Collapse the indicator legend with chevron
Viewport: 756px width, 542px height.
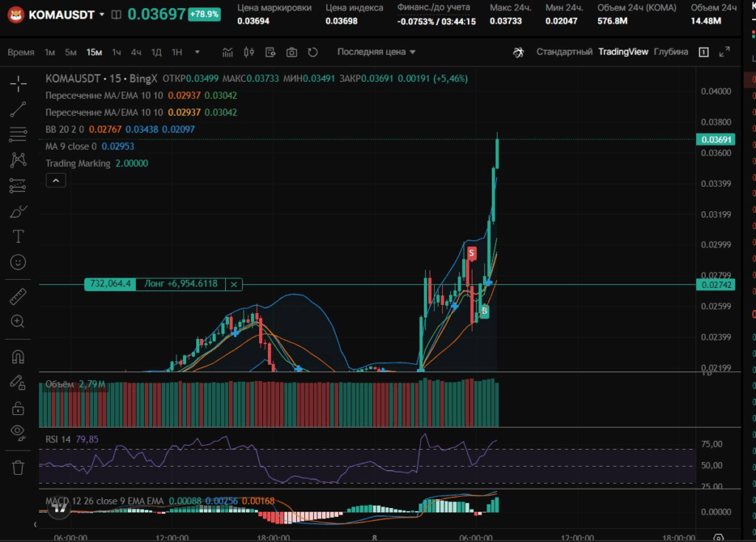pyautogui.click(x=56, y=179)
